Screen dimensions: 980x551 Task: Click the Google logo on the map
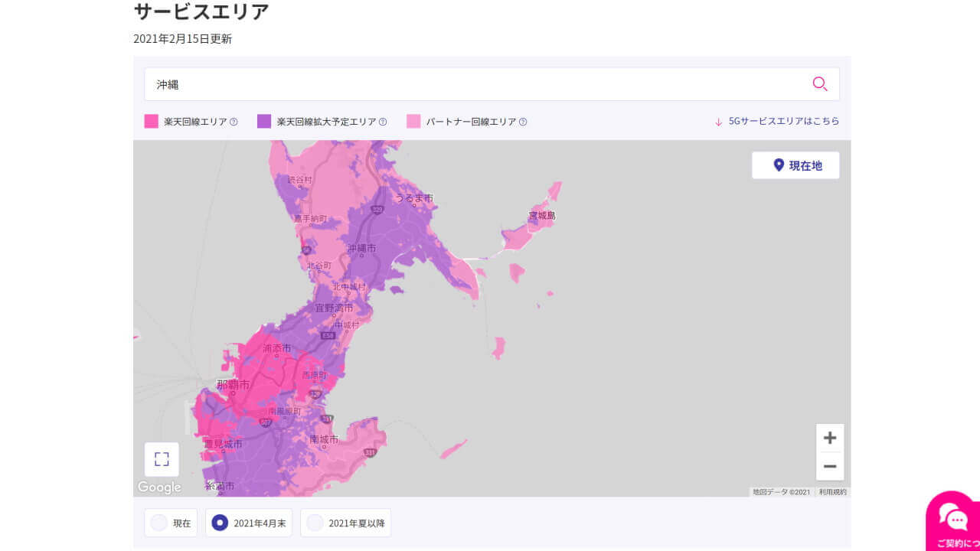(159, 487)
